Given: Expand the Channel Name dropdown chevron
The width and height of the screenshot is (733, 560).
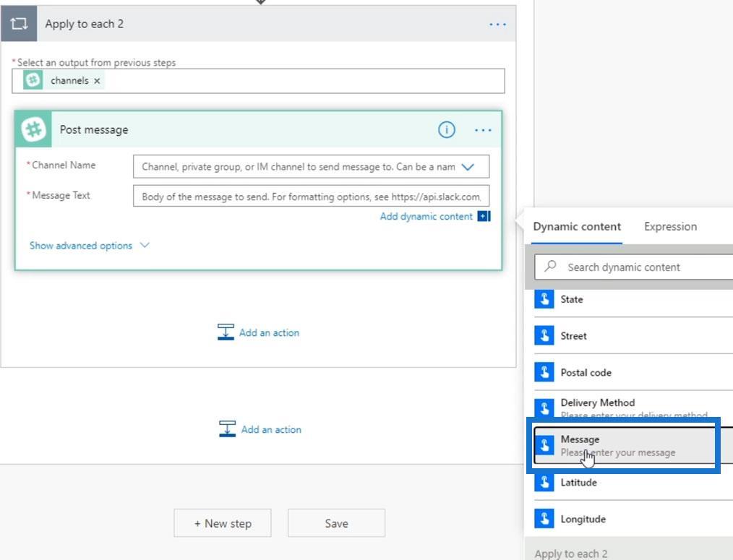Looking at the screenshot, I should tap(468, 167).
